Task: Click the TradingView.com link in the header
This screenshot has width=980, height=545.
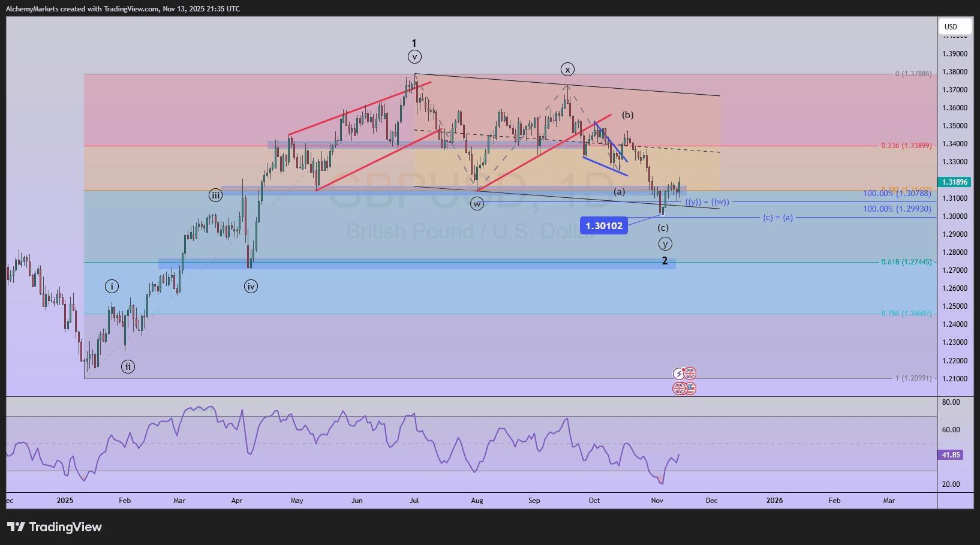Action: 129,9
